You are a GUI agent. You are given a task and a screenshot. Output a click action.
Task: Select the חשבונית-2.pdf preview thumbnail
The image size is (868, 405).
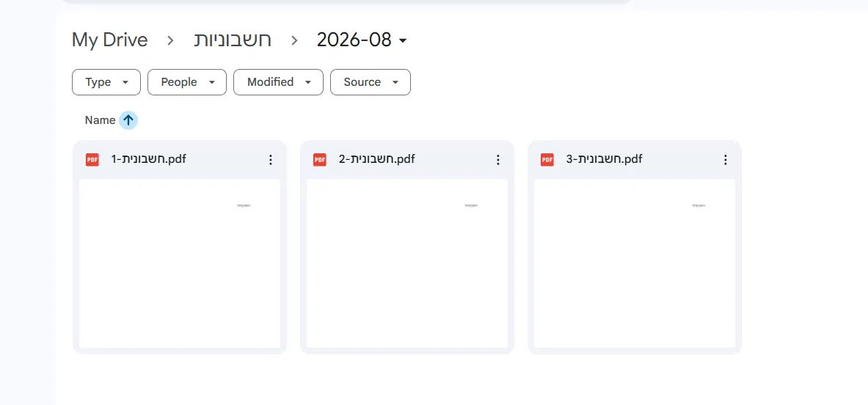pos(407,263)
